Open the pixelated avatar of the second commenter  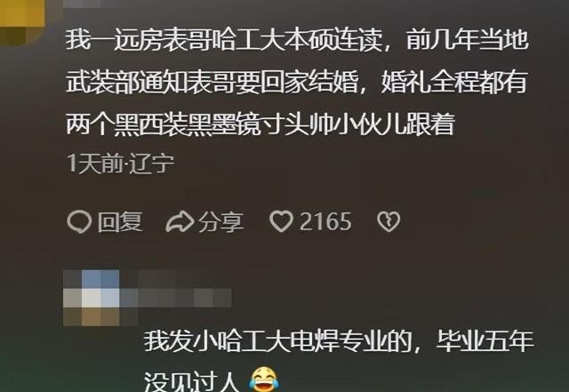pyautogui.click(x=92, y=298)
